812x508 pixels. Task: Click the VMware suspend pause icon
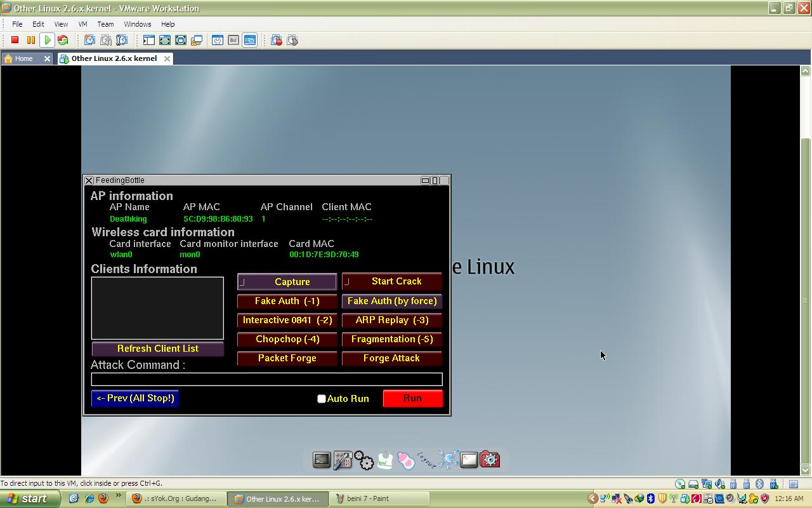coord(30,40)
